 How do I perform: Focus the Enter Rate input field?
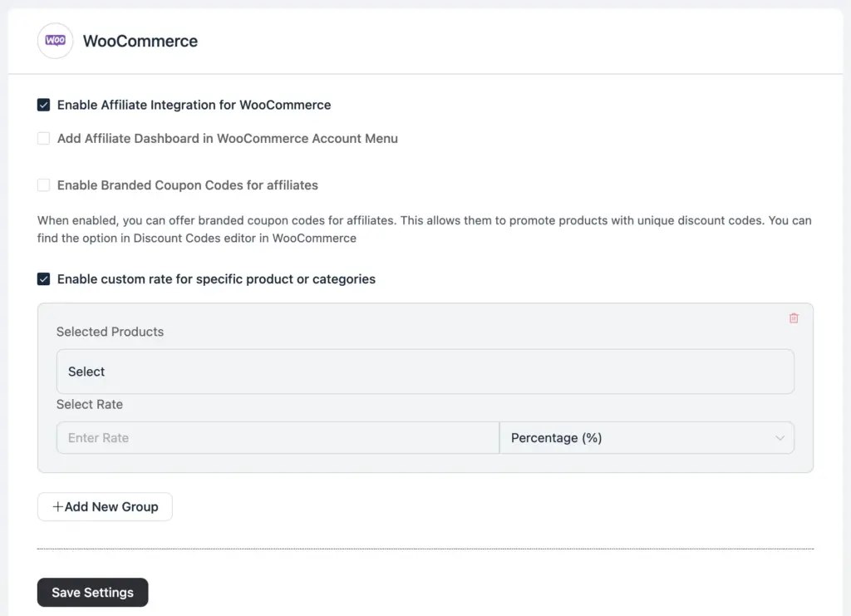[x=278, y=438]
